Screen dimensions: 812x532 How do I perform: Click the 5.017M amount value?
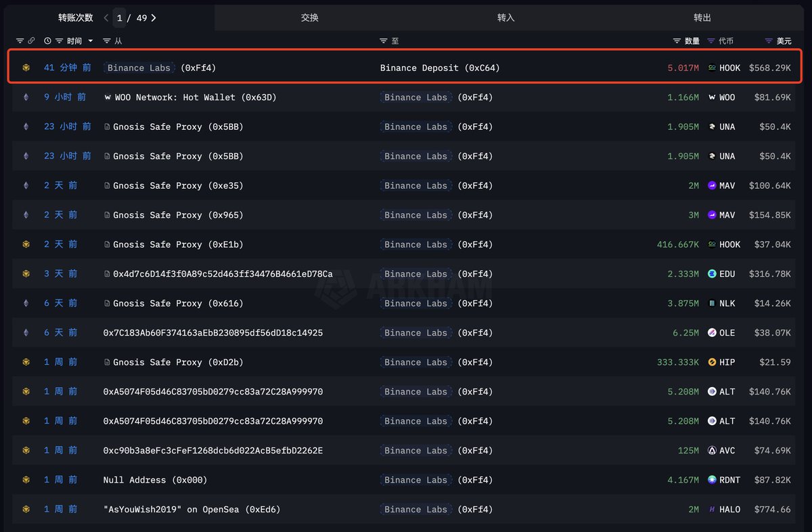tap(683, 68)
